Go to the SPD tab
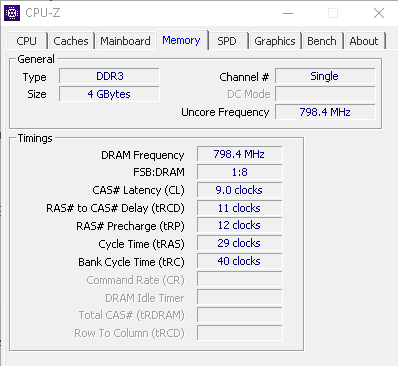Screen dimensions: 398x366 (x=227, y=41)
